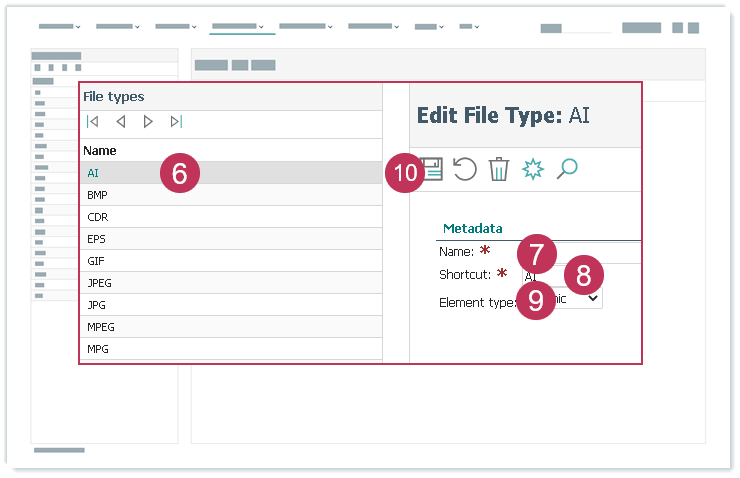Go to previous page of file types
Viewport: 740px width, 478px height.
pos(120,122)
